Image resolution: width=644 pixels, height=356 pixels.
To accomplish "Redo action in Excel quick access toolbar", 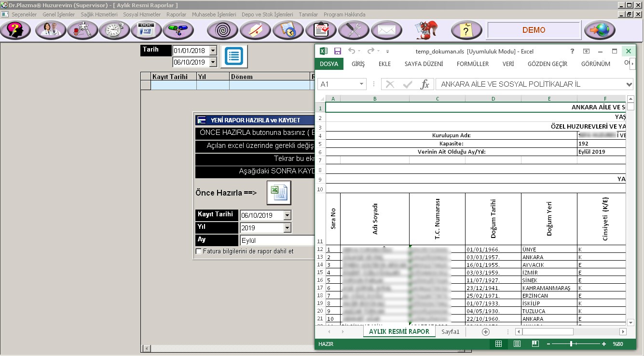I will click(370, 51).
